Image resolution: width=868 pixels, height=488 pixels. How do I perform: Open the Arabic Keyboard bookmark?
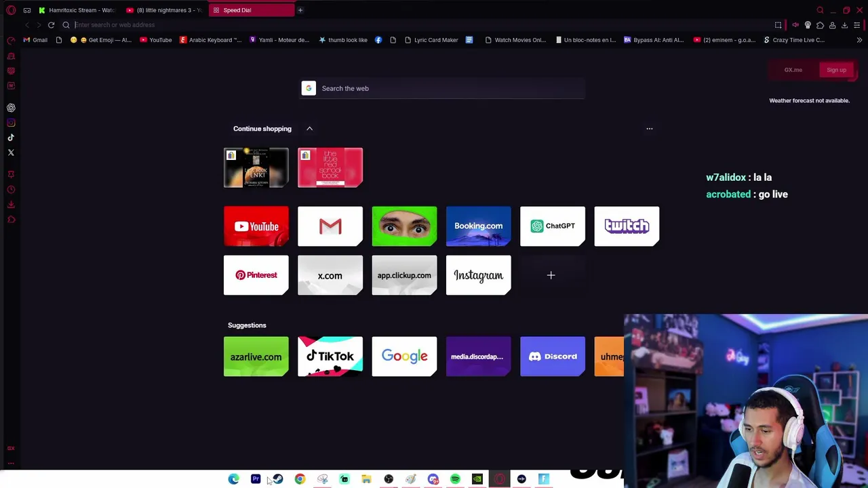click(210, 40)
